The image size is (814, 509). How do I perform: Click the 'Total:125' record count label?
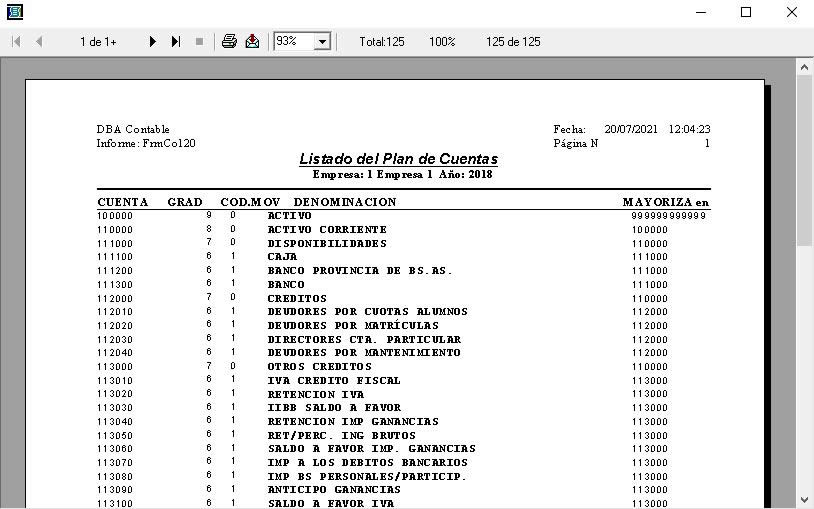click(x=382, y=42)
